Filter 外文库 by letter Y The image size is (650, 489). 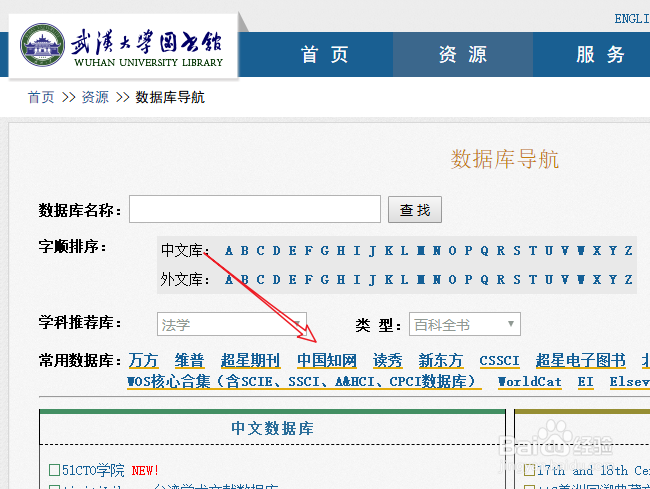coord(613,280)
